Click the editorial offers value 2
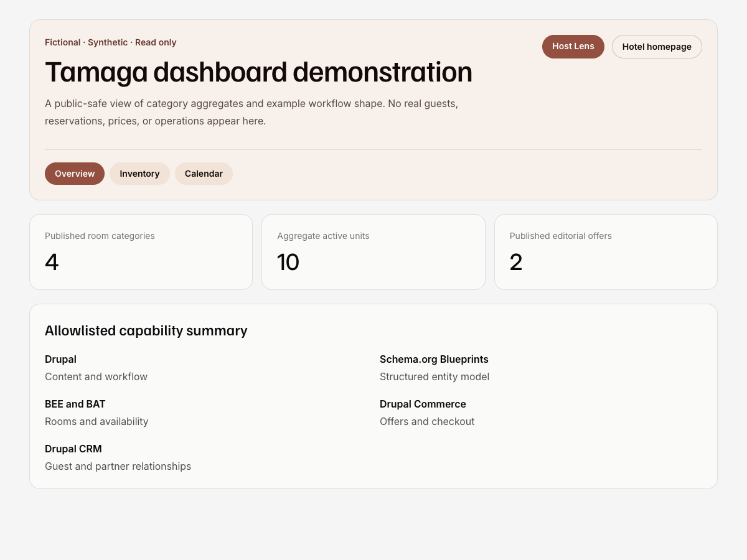 (516, 262)
